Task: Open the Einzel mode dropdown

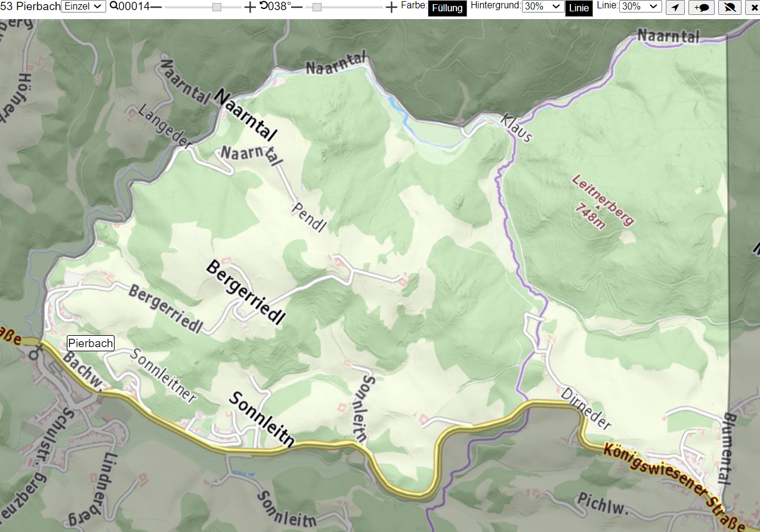Action: point(84,7)
